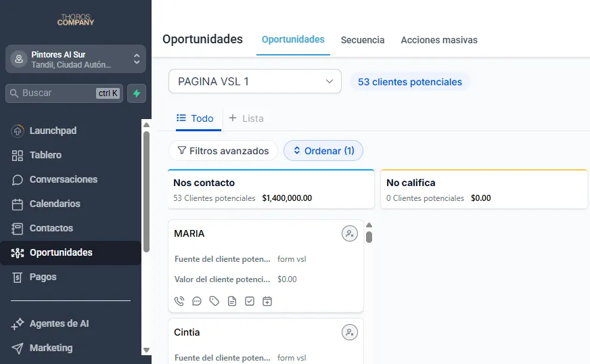The width and height of the screenshot is (590, 364).
Task: Open Launchpad from the sidebar
Action: [x=70, y=131]
